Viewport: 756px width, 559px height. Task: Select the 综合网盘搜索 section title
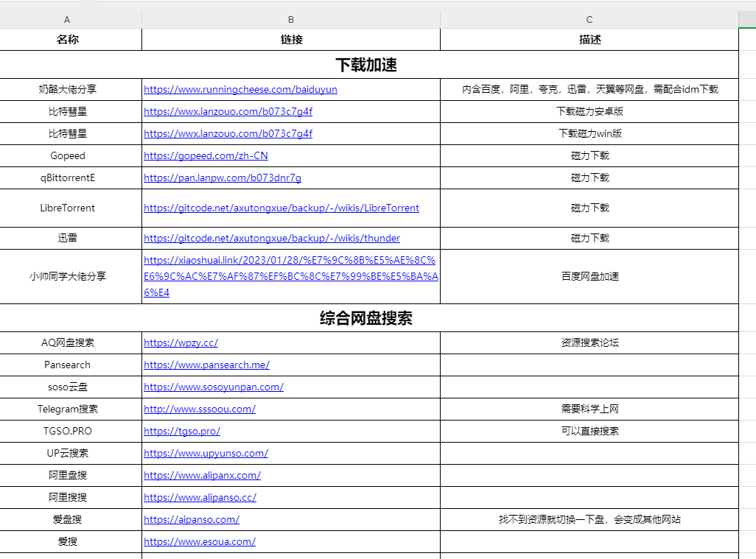pos(366,318)
